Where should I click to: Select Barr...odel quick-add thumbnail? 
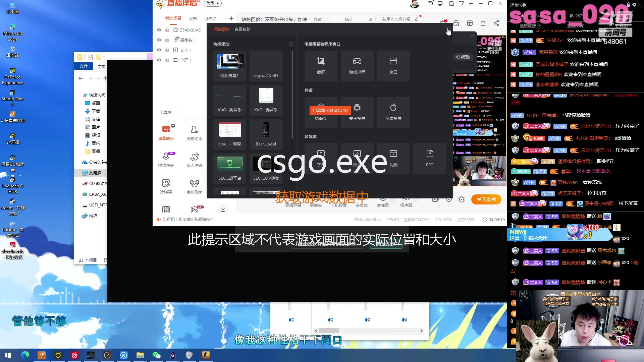click(x=266, y=134)
